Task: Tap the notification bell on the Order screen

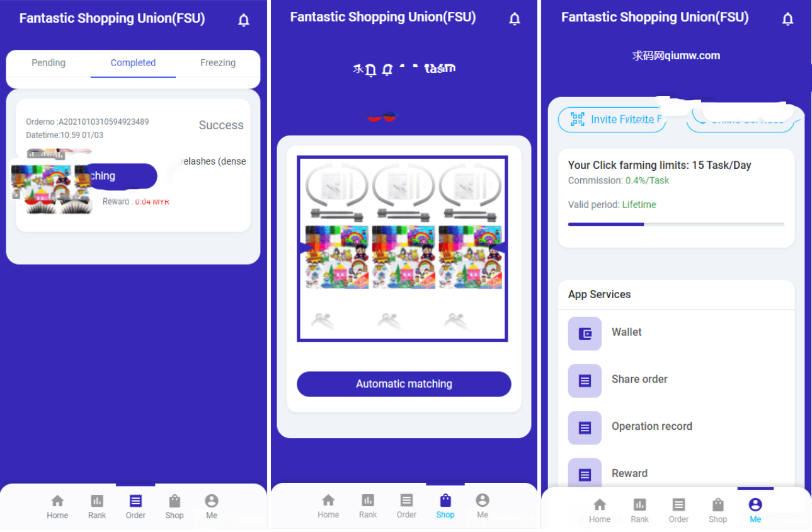Action: [x=244, y=20]
